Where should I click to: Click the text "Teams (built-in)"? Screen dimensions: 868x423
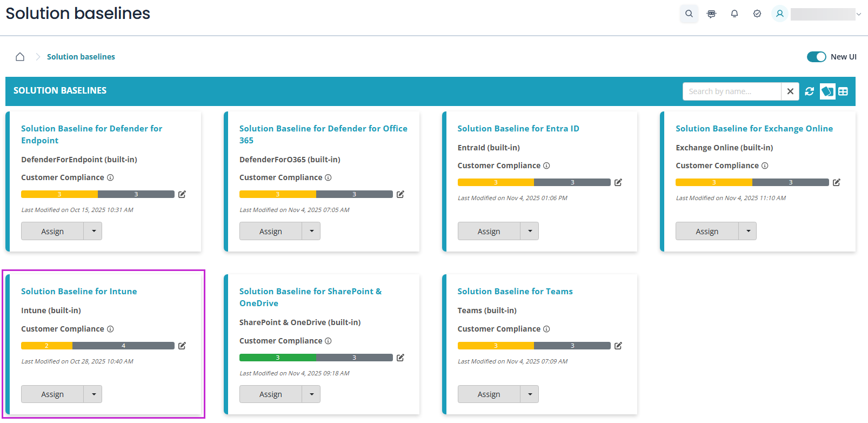487,310
